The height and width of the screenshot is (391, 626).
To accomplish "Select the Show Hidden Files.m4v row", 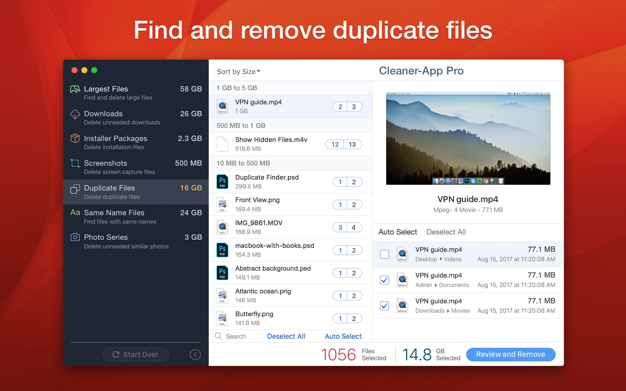I will (x=291, y=144).
